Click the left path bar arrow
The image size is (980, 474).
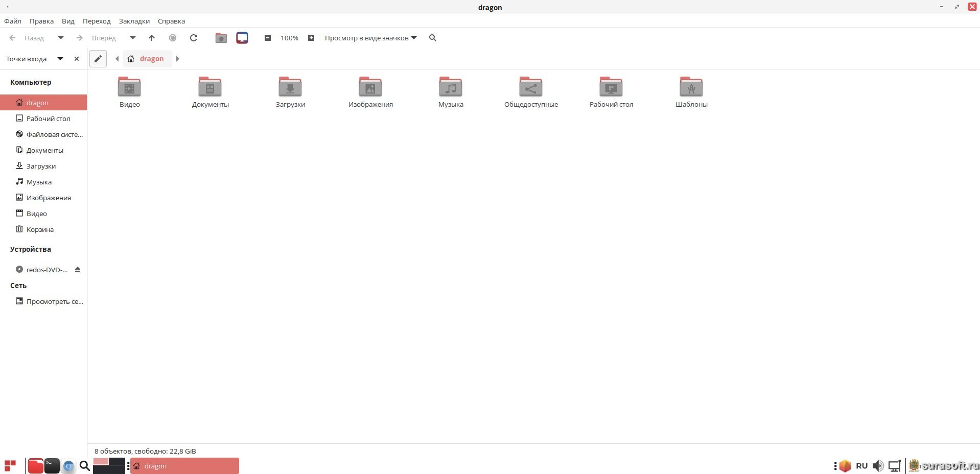pyautogui.click(x=117, y=59)
